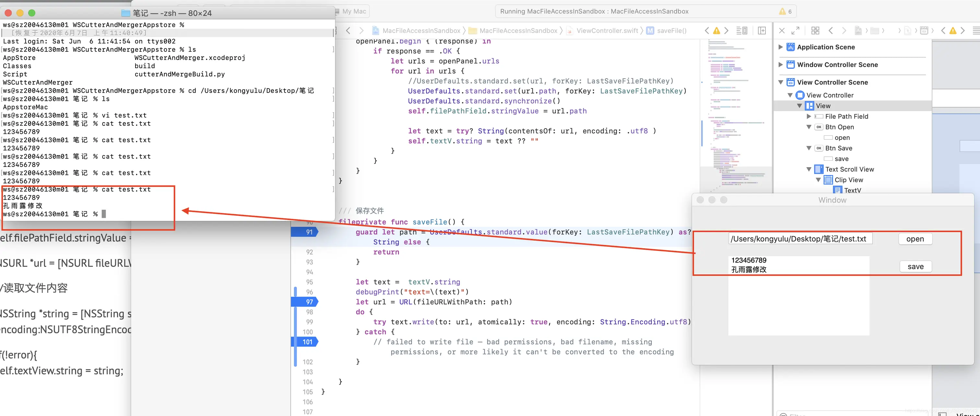Viewport: 980px width, 416px height.
Task: Click the open button in Window
Action: (x=915, y=239)
